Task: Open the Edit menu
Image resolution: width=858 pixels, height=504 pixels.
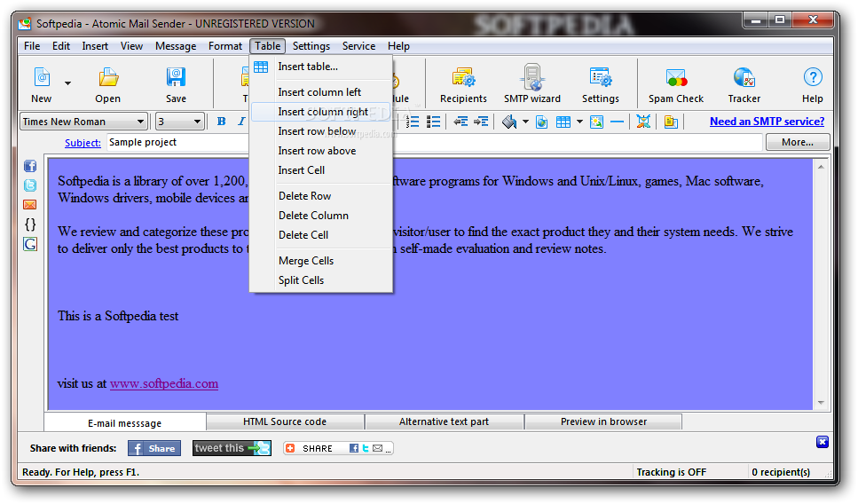Action: click(x=60, y=46)
